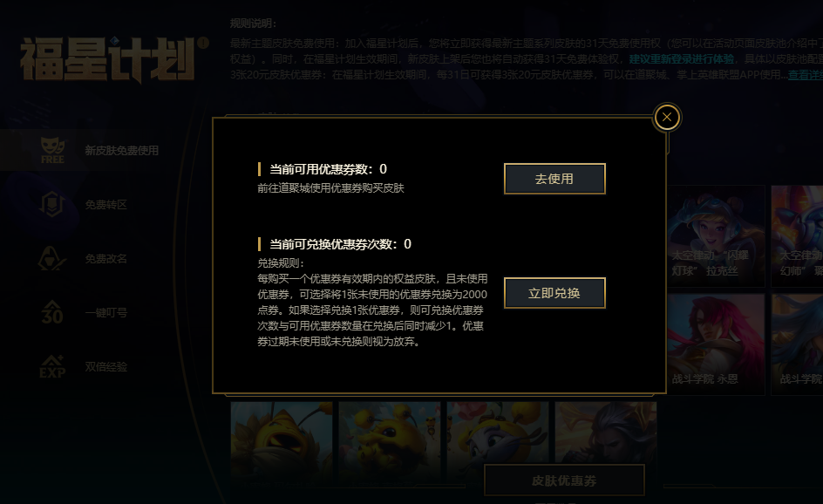Click the info icon beside 福星计划 title
823x504 pixels.
coord(203,43)
